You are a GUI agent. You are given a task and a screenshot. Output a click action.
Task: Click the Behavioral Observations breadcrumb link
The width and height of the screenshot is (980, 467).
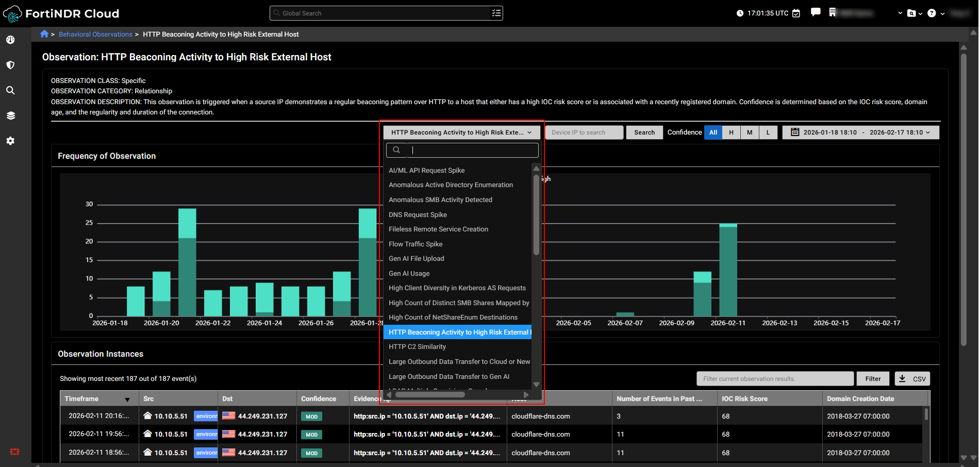pos(95,35)
